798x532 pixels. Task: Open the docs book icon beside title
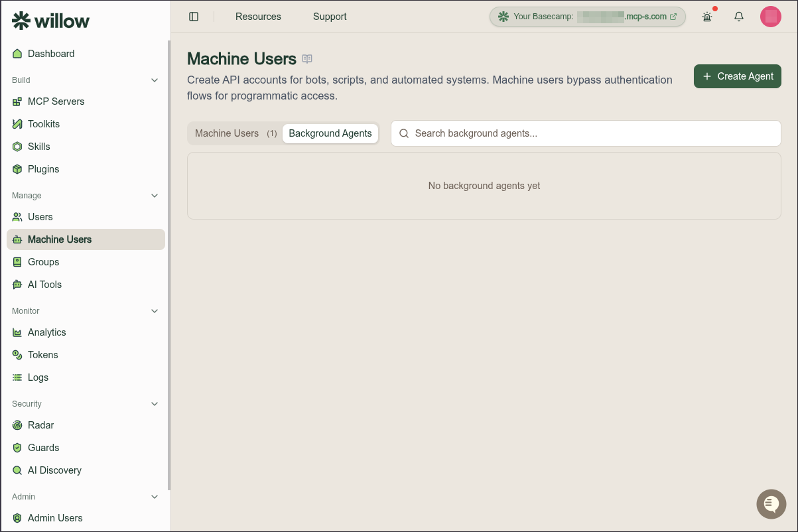307,59
